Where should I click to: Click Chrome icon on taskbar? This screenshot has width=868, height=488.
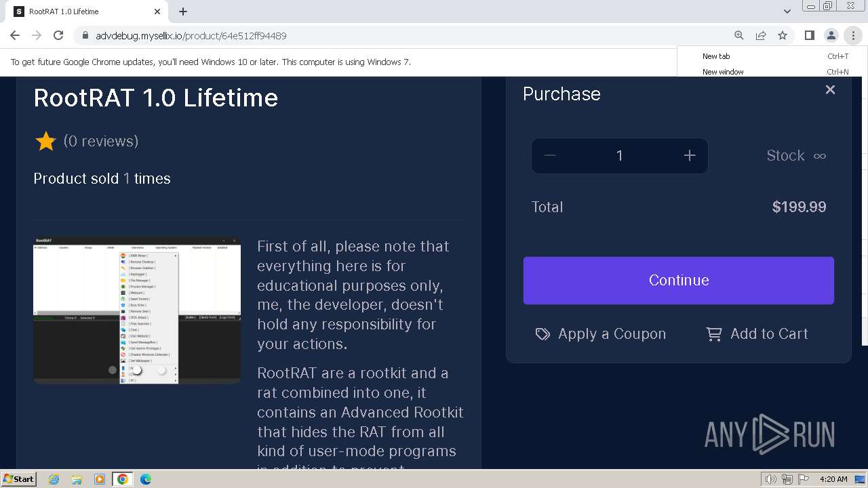point(123,479)
